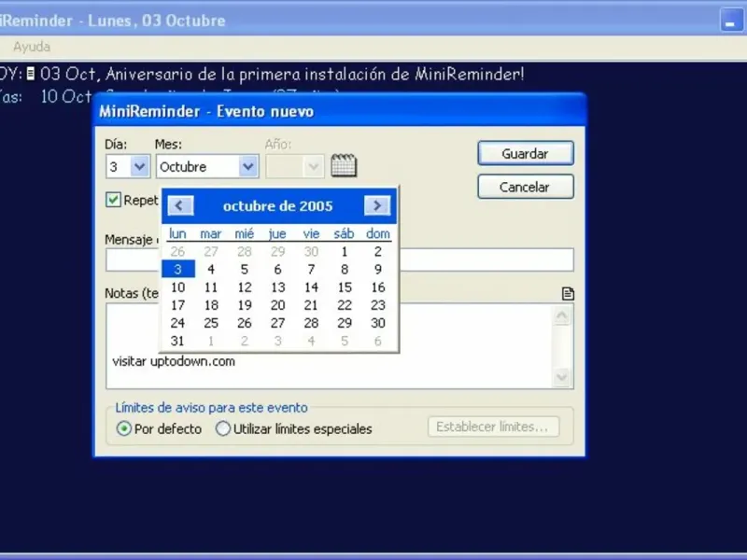Select day 6 of October in the second week row

pos(277,270)
